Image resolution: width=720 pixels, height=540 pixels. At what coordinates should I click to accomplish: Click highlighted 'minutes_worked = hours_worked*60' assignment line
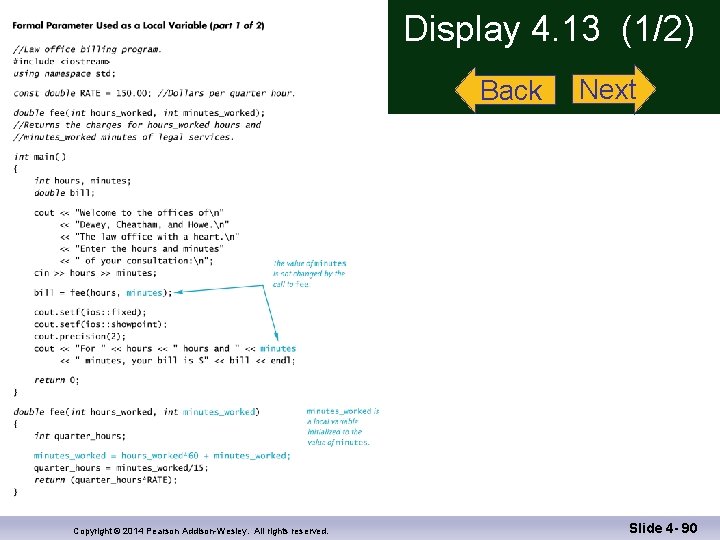(x=162, y=456)
